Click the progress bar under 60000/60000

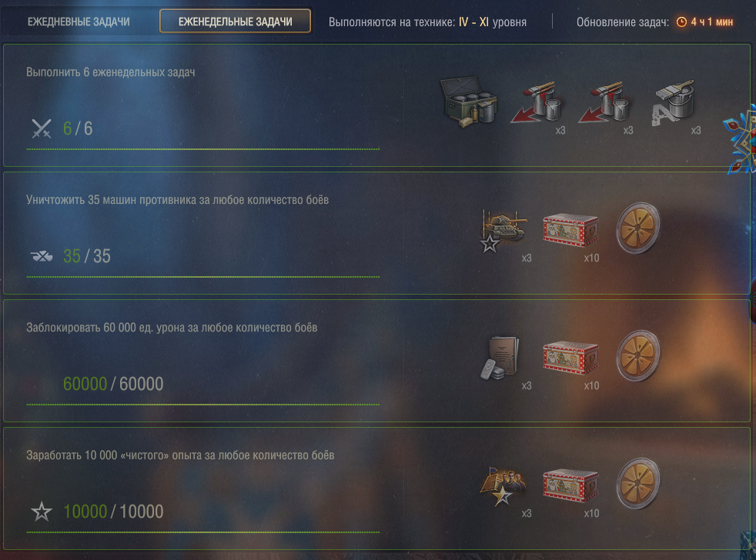[203, 405]
